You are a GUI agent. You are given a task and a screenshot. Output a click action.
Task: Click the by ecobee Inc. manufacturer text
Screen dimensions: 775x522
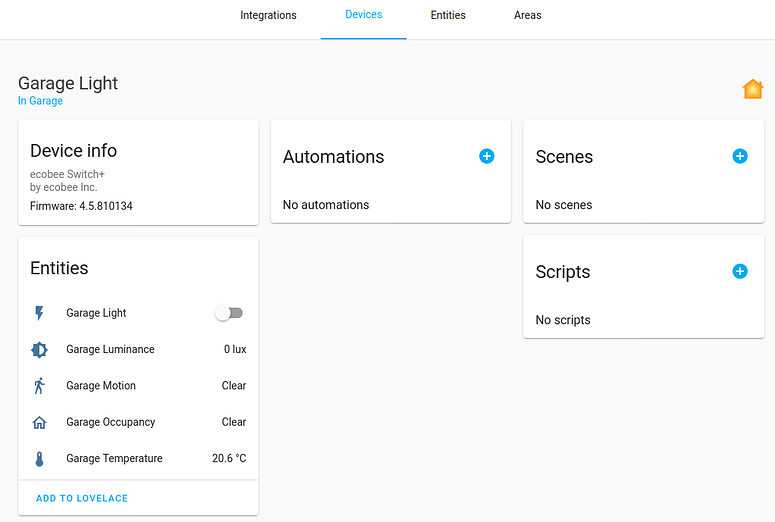pos(64,187)
